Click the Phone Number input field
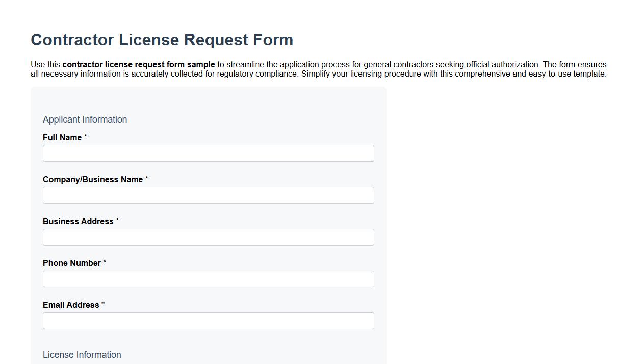This screenshot has height=364, width=644. [x=209, y=279]
